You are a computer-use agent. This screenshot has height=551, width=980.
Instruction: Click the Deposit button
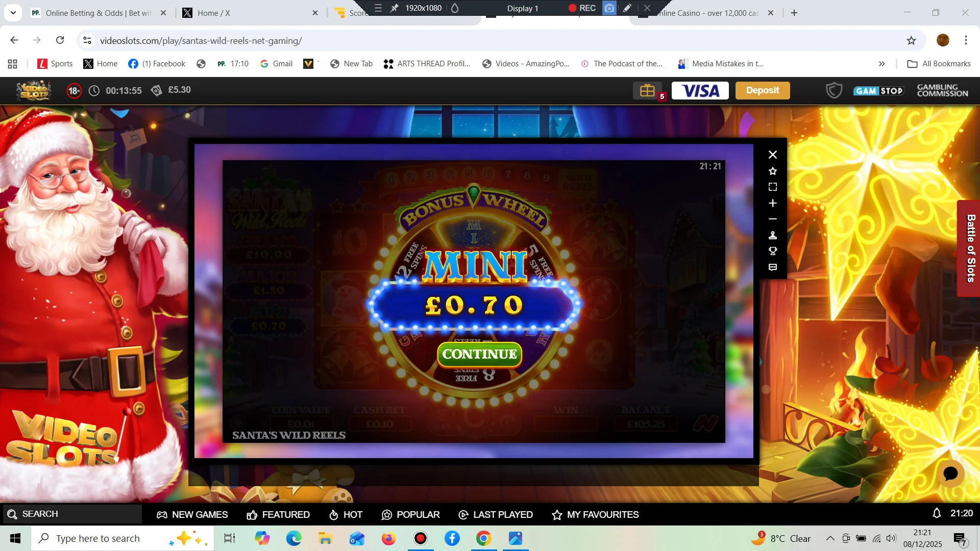point(763,90)
